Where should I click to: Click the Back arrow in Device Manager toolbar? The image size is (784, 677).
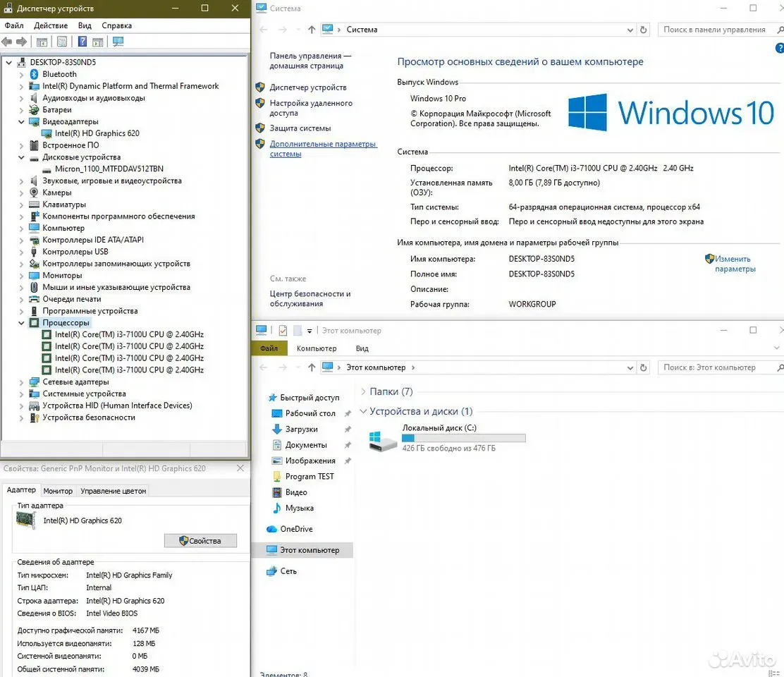(7, 42)
